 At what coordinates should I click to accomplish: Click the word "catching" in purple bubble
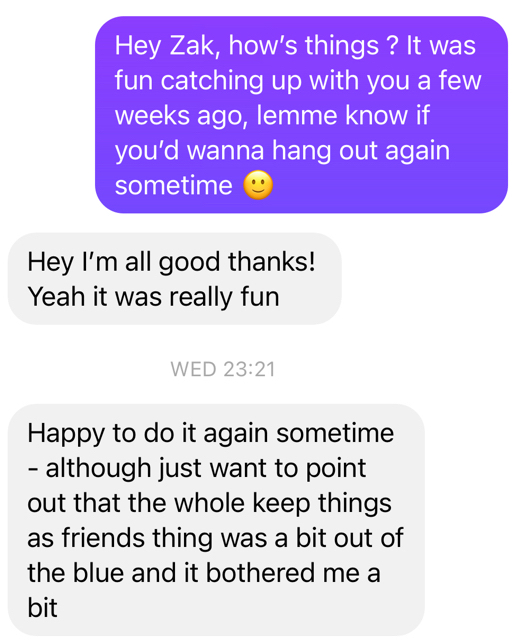(x=212, y=82)
